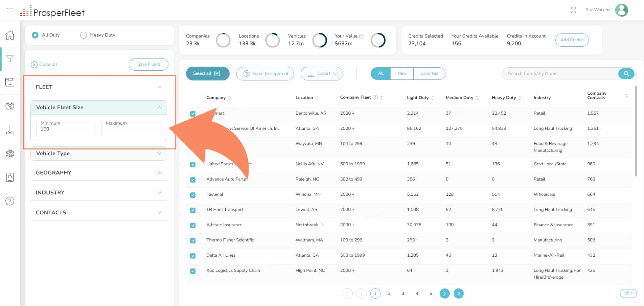Expand the GEOGRAPHY filter section
644x306 pixels.
160,173
